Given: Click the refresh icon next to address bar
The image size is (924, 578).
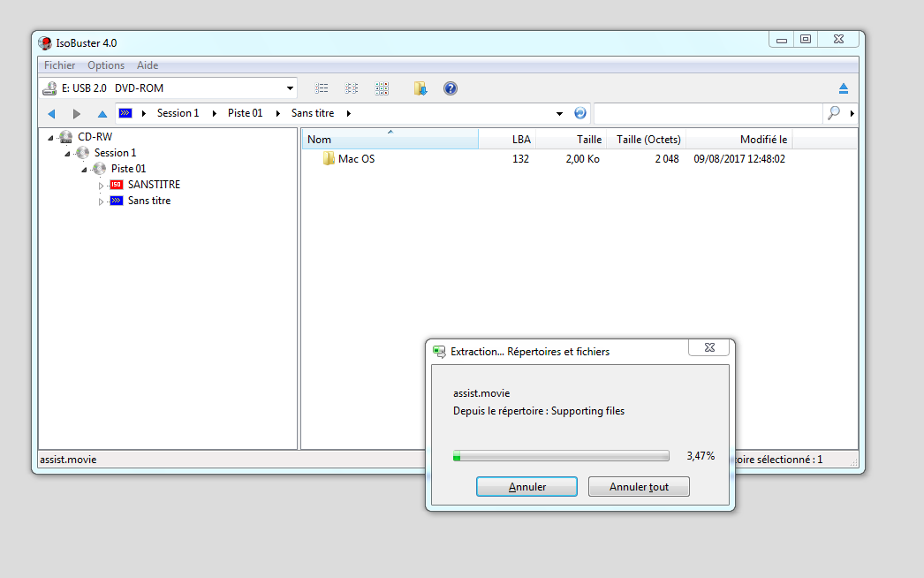Looking at the screenshot, I should click(x=580, y=113).
